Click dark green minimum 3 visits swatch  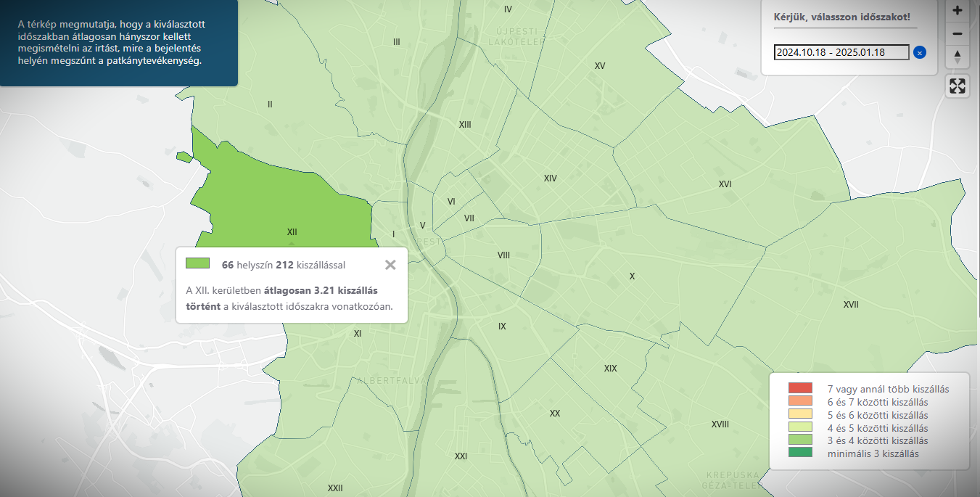coord(800,453)
